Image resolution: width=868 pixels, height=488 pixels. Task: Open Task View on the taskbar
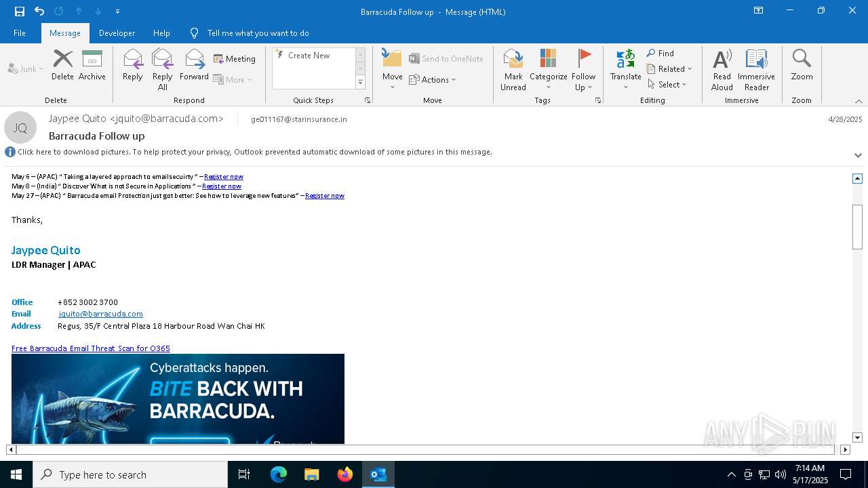(x=244, y=474)
